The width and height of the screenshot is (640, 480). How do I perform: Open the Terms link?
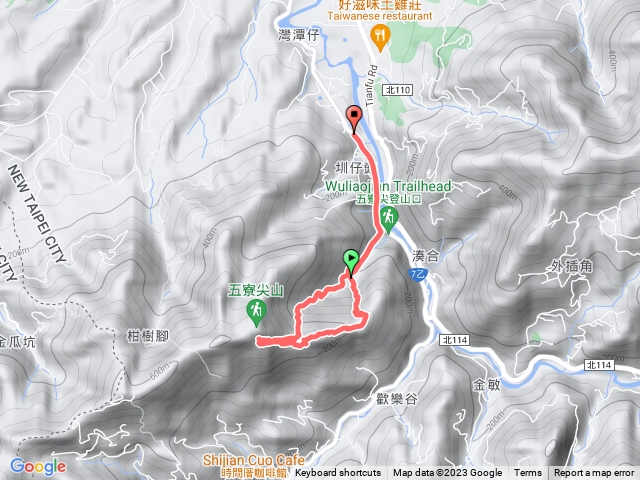527,473
